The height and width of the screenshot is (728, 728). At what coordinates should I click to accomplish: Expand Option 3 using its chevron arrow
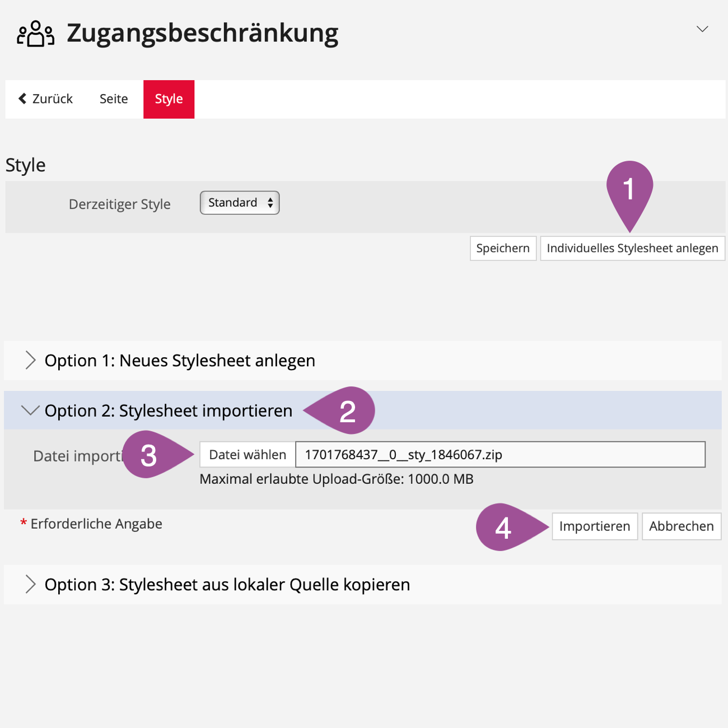click(x=30, y=585)
